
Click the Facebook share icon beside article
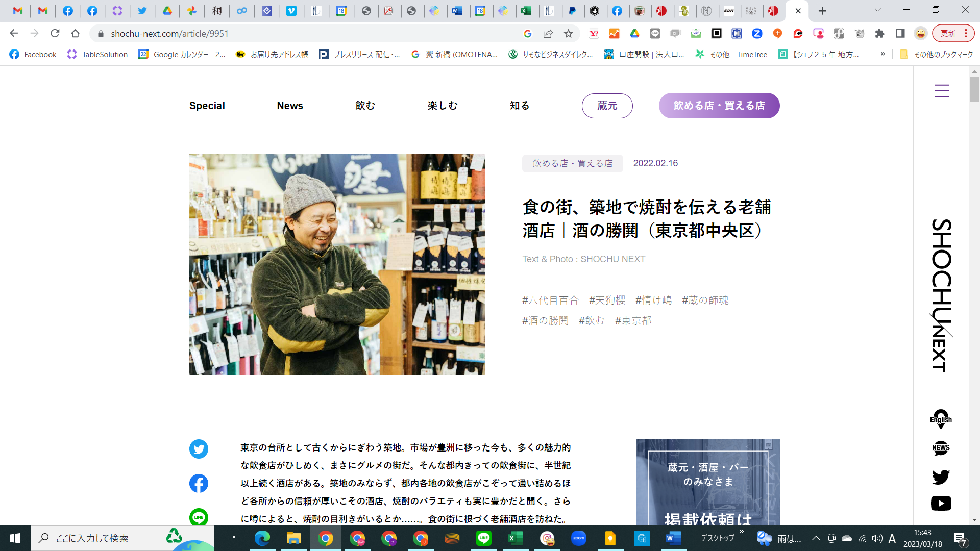coord(199,483)
